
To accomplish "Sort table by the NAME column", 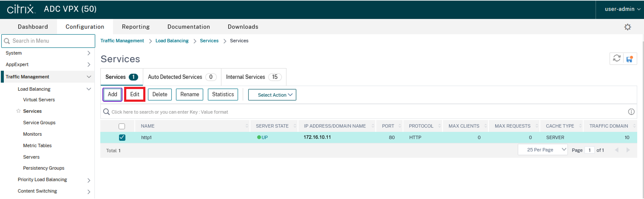I will point(147,126).
